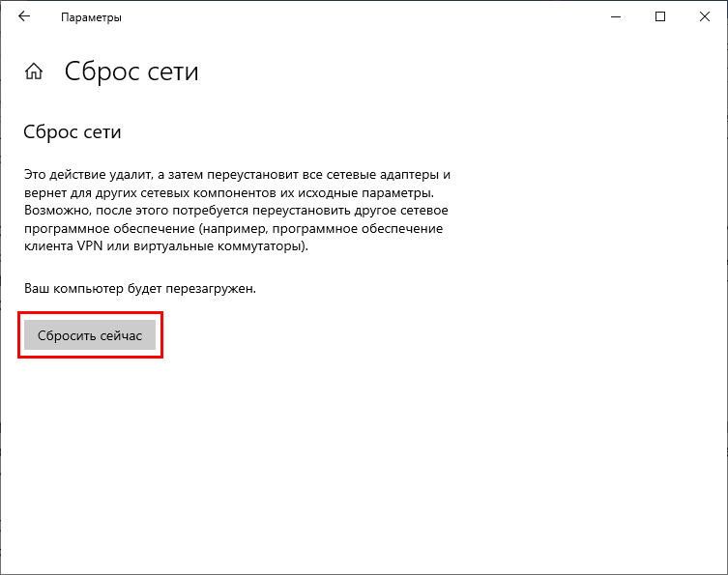Screen dimensions: 728x575
Task: Click the text Ваш компьютер будет перезагружен
Action: point(140,289)
